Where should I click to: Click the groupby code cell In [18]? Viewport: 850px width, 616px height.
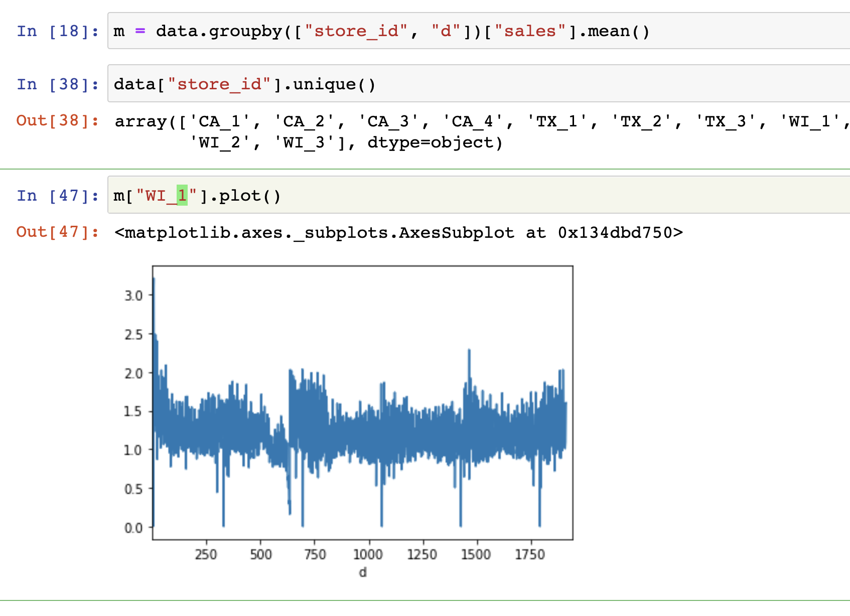pos(479,31)
